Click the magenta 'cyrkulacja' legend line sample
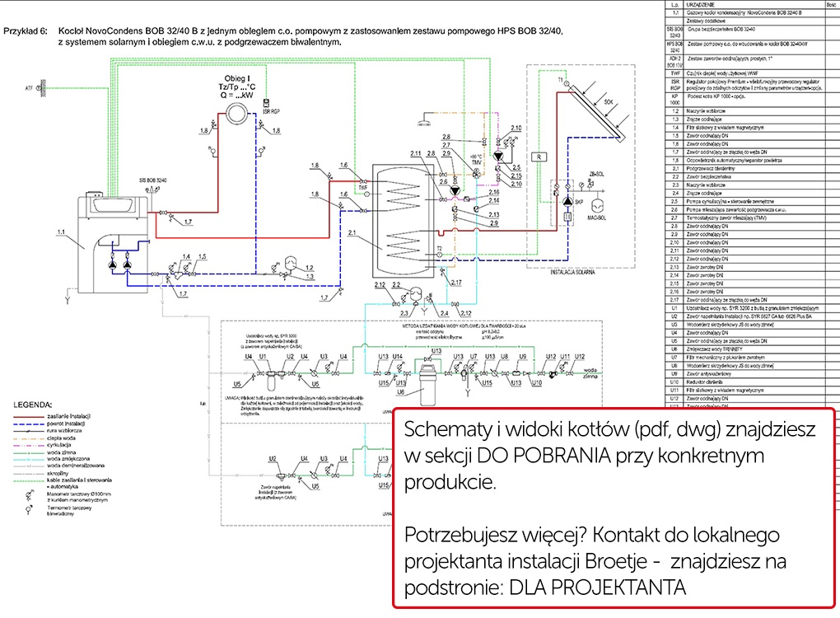The height and width of the screenshot is (618, 840). [28, 445]
